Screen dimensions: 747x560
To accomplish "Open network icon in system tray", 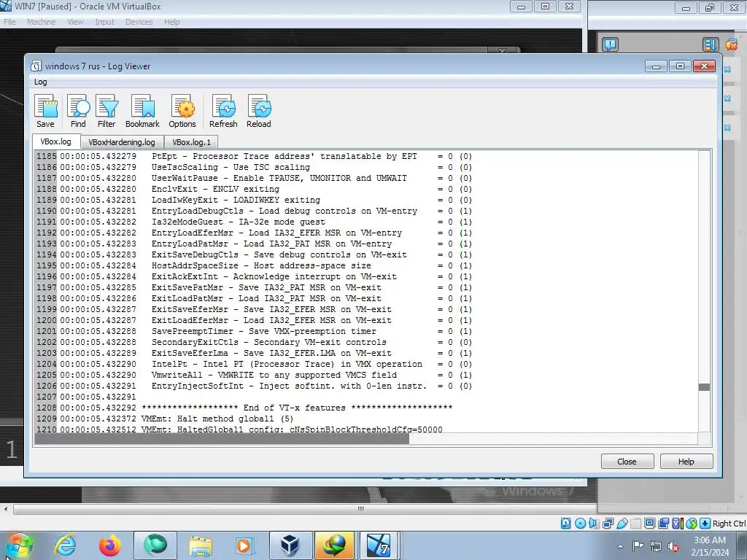I will (656, 546).
